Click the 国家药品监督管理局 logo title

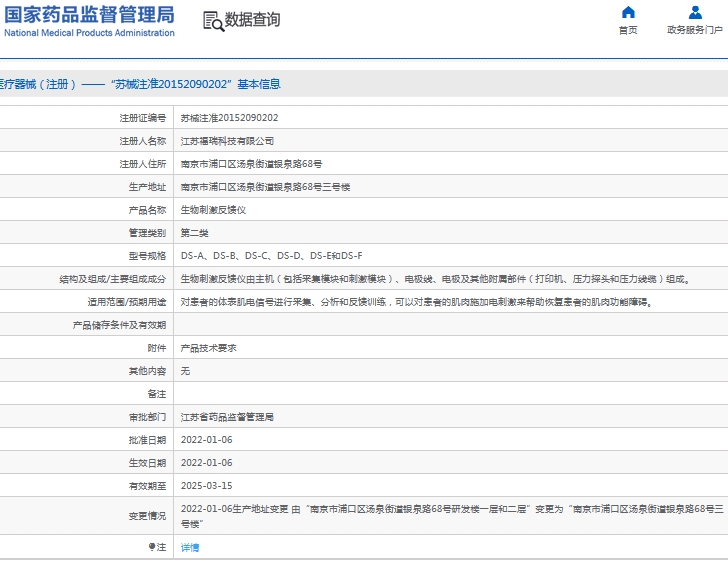(x=90, y=15)
